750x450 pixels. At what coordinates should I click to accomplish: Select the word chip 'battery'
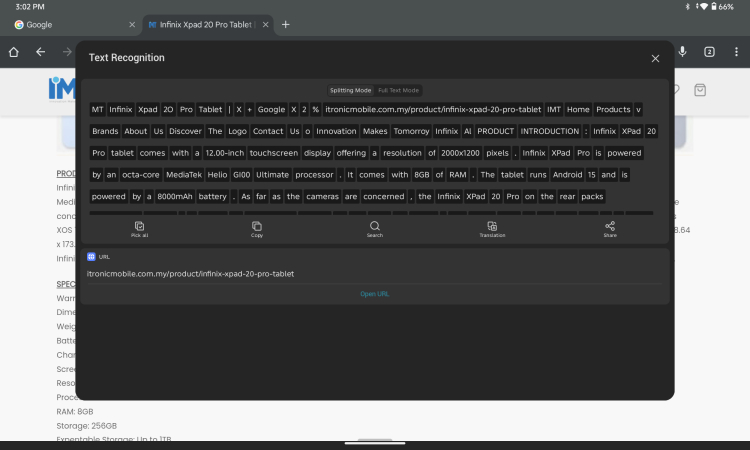[212, 197]
